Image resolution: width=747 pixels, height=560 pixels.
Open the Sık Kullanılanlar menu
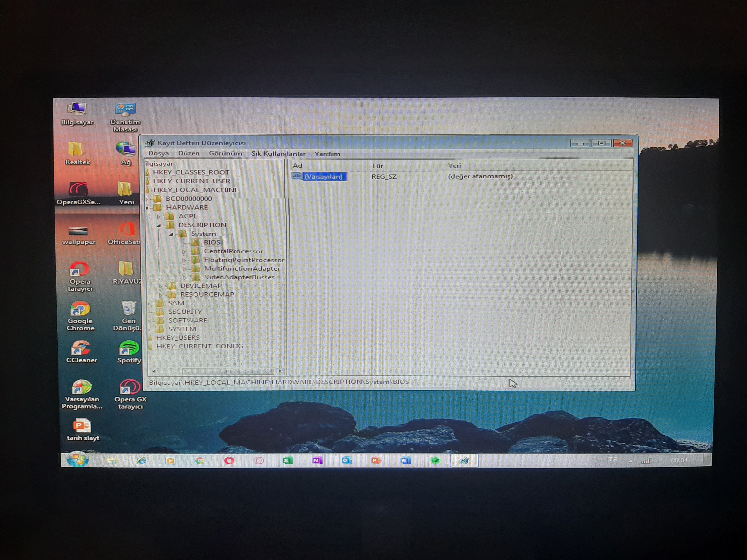[x=278, y=154]
